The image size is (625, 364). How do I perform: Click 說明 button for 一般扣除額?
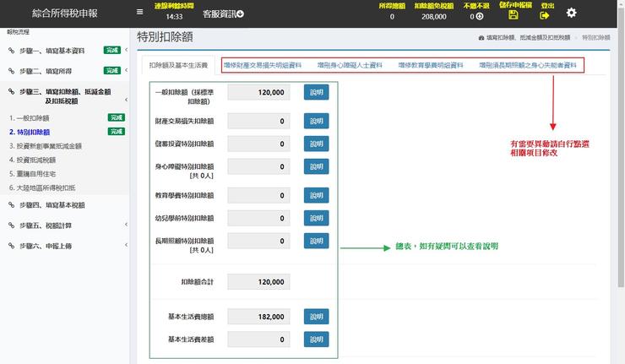tap(316, 93)
